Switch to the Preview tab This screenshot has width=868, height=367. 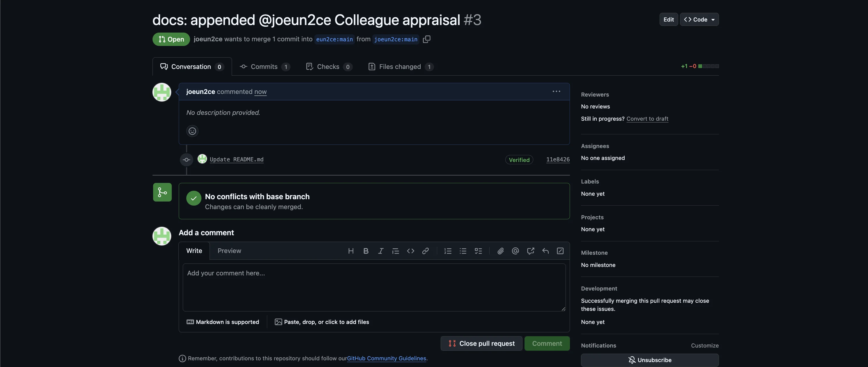[229, 251]
